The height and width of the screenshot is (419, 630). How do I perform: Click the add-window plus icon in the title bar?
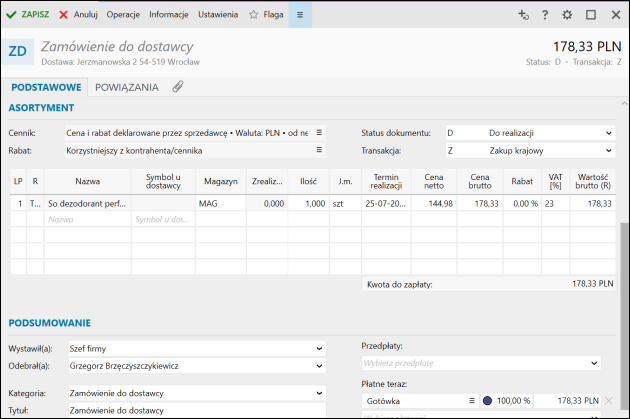click(x=522, y=15)
